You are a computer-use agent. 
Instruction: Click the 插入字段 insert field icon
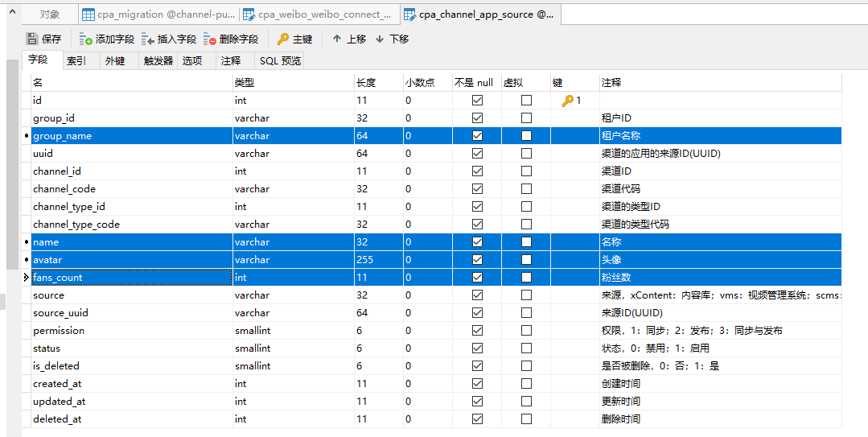point(148,39)
